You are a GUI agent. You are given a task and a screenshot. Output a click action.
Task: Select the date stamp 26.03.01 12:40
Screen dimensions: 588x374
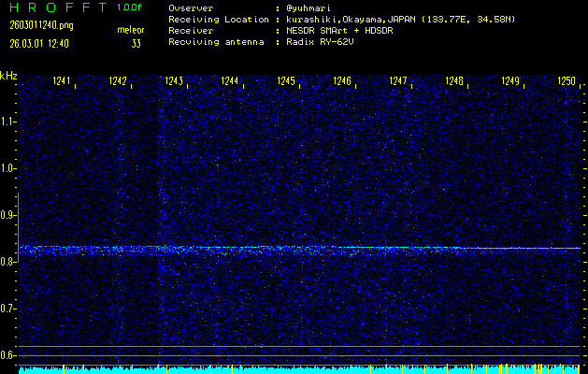(39, 44)
